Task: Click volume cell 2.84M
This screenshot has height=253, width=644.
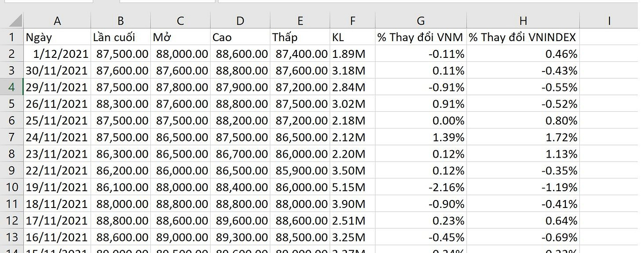Action: click(353, 87)
